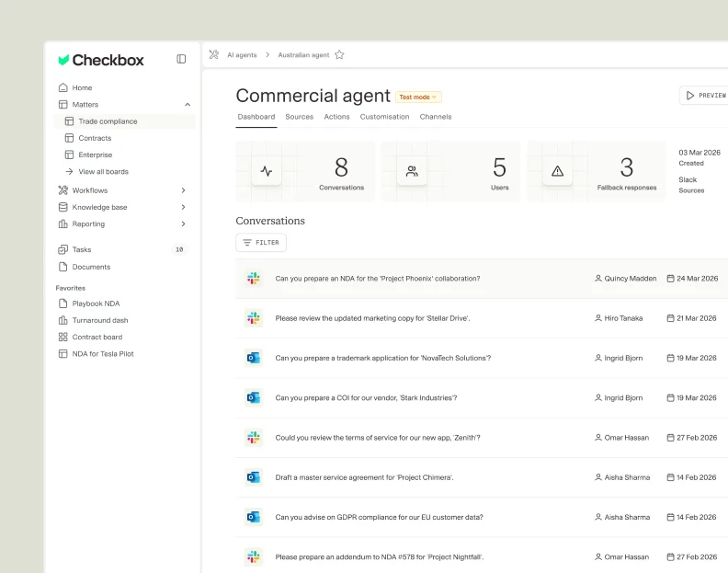Click Slack icon on Project Phoenix row

254,279
